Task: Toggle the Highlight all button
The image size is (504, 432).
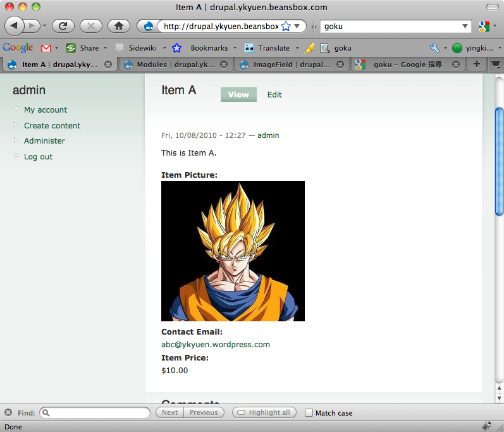Action: 264,412
